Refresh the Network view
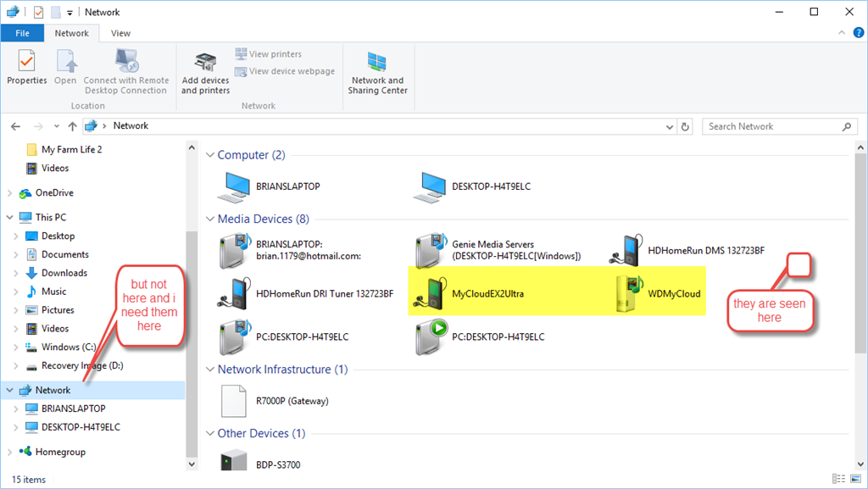The height and width of the screenshot is (489, 868). pyautogui.click(x=685, y=126)
